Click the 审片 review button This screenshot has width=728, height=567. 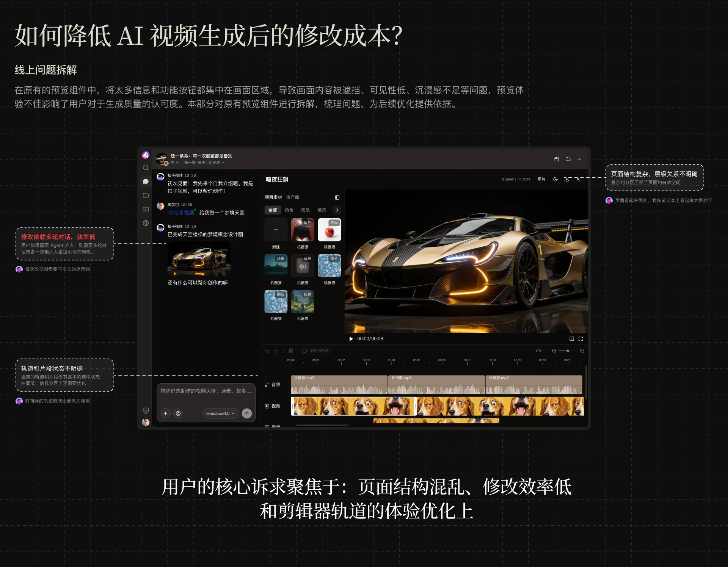coord(541,179)
